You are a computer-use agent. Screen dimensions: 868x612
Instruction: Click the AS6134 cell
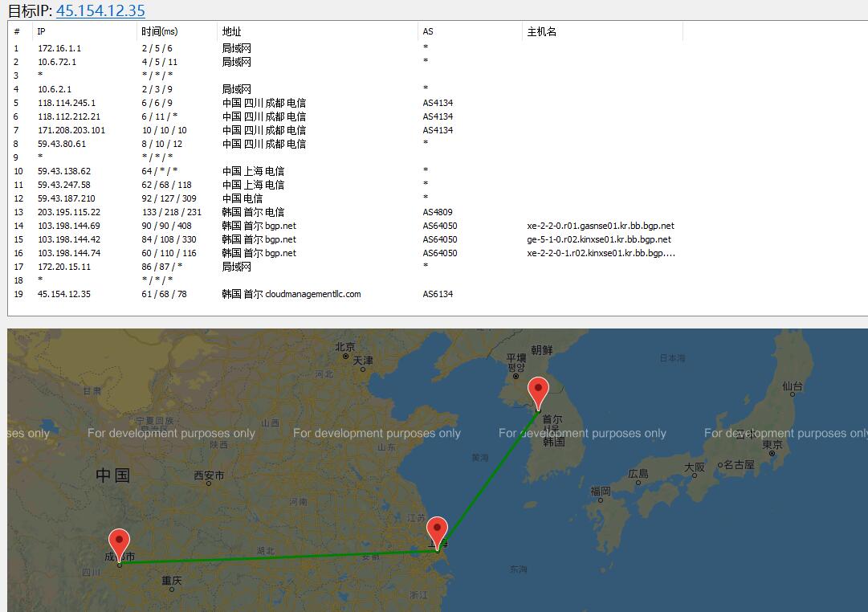(x=438, y=294)
